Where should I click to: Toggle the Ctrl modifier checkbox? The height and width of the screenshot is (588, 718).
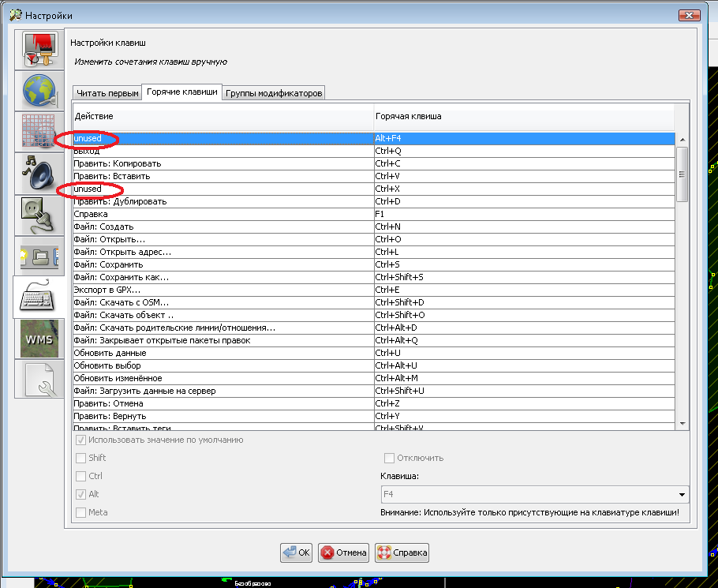80,476
